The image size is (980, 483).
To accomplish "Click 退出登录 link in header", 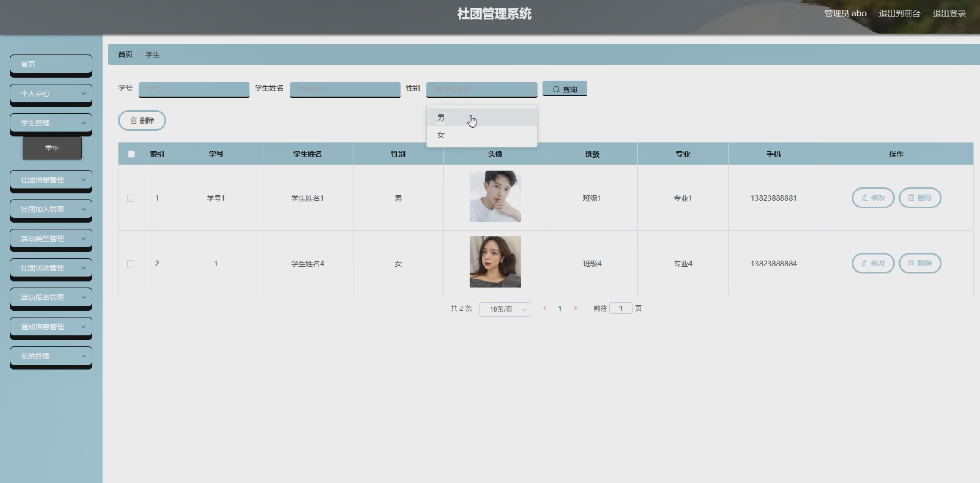I will [949, 13].
